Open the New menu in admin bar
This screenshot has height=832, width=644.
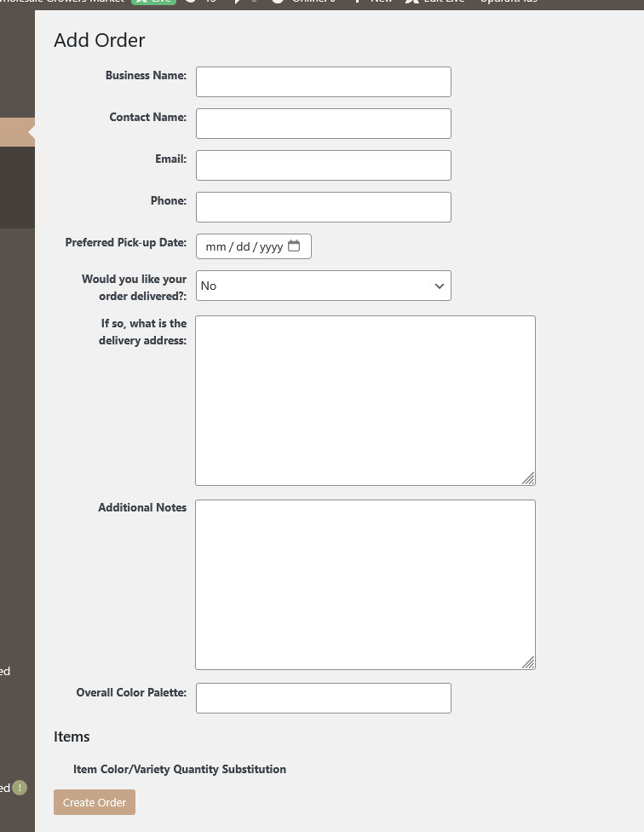pos(375,2)
